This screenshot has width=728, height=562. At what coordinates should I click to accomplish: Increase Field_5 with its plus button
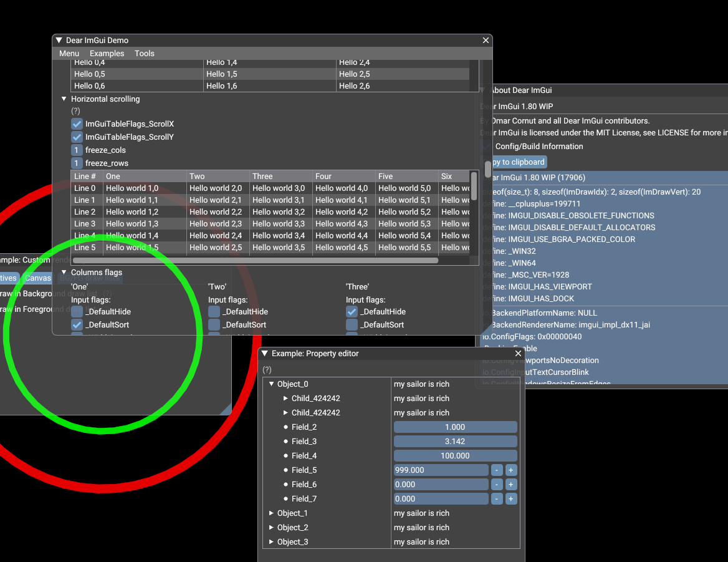[510, 470]
